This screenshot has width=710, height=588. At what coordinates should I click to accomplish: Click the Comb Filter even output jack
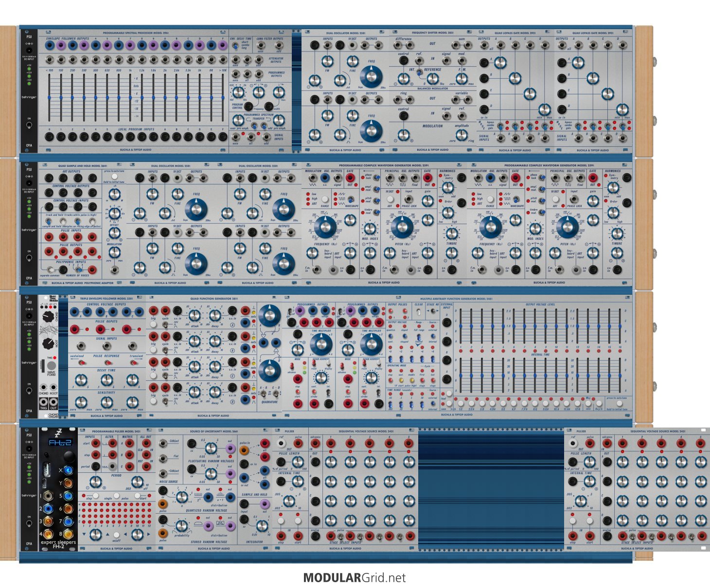(x=261, y=45)
